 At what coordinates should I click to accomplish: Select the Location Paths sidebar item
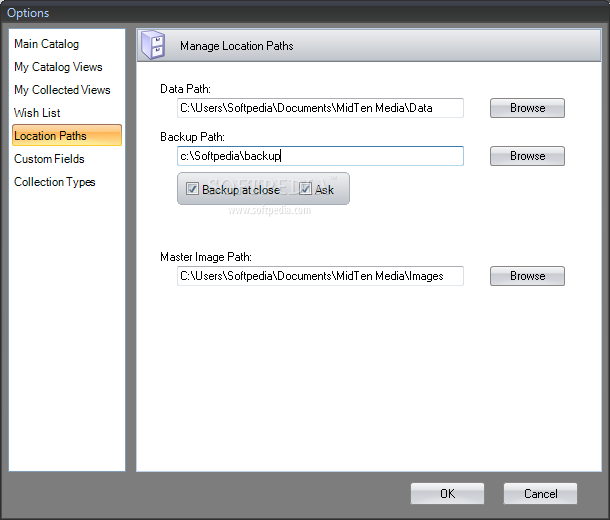point(67,135)
